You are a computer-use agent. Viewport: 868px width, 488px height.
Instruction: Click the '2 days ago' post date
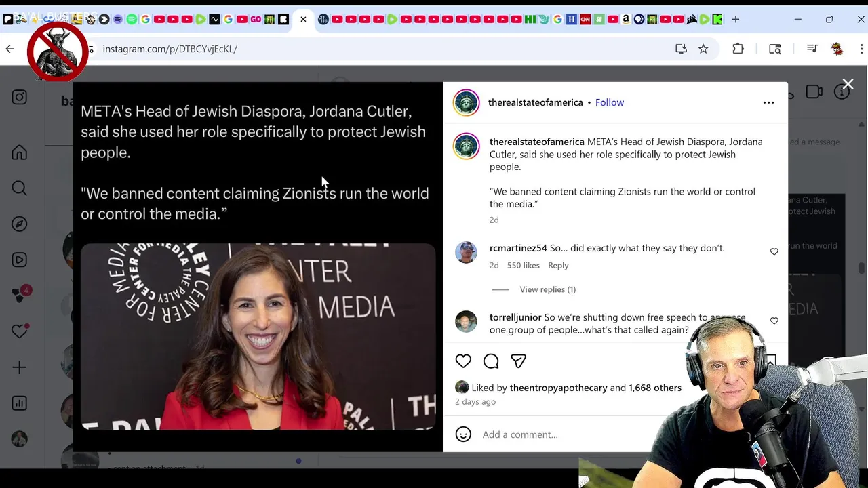click(475, 402)
